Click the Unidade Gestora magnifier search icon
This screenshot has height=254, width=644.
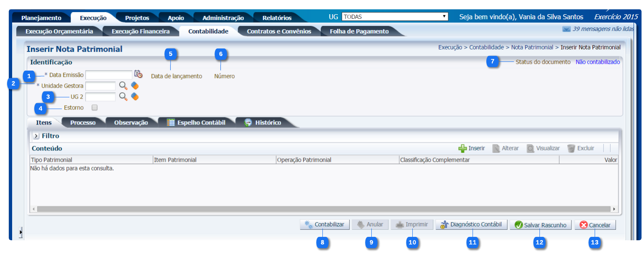tap(123, 86)
